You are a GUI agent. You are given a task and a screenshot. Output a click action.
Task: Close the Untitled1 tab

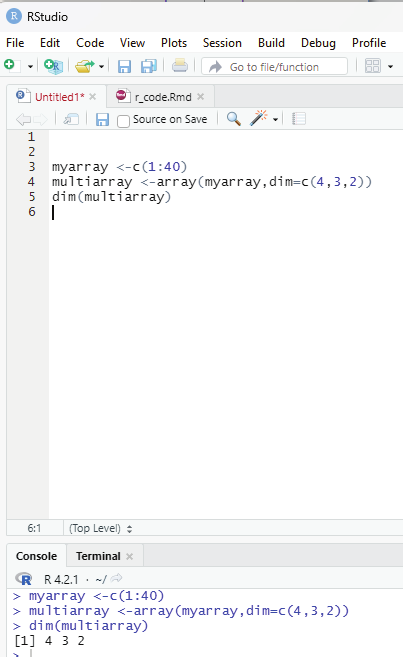click(93, 97)
